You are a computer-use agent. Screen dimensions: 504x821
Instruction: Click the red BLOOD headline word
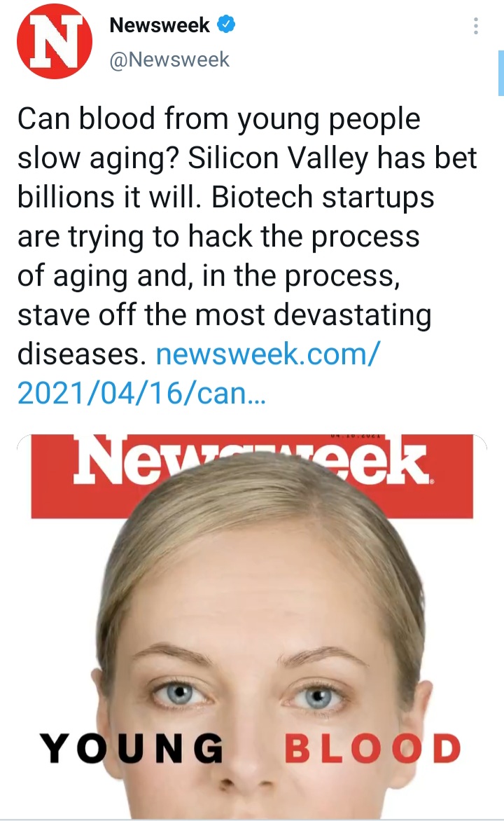[372, 747]
